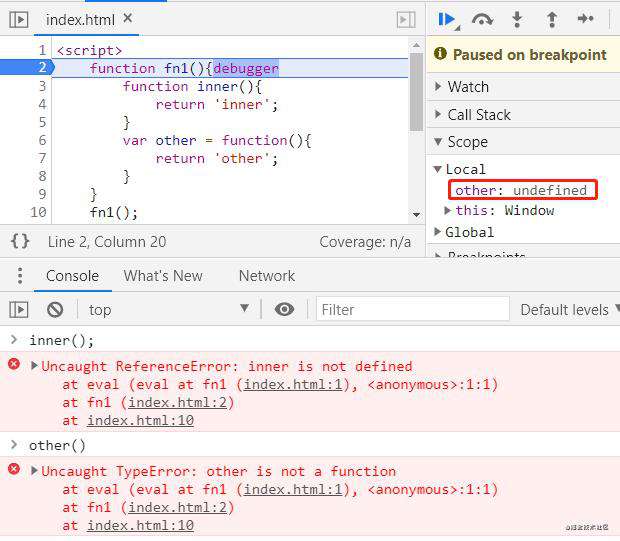This screenshot has width=620, height=541.
Task: Click the ReferenceError red error icon
Action: pos(14,364)
